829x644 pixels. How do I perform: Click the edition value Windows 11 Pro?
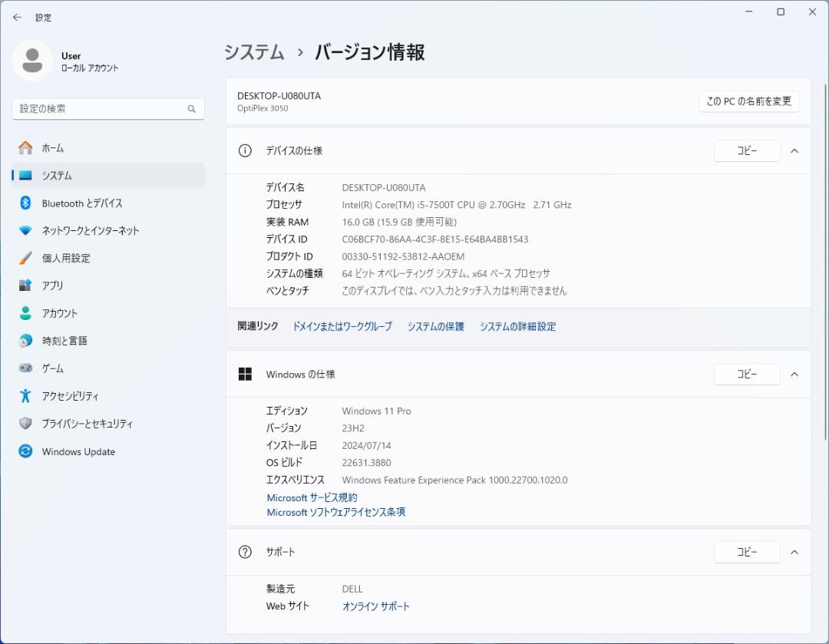click(376, 411)
